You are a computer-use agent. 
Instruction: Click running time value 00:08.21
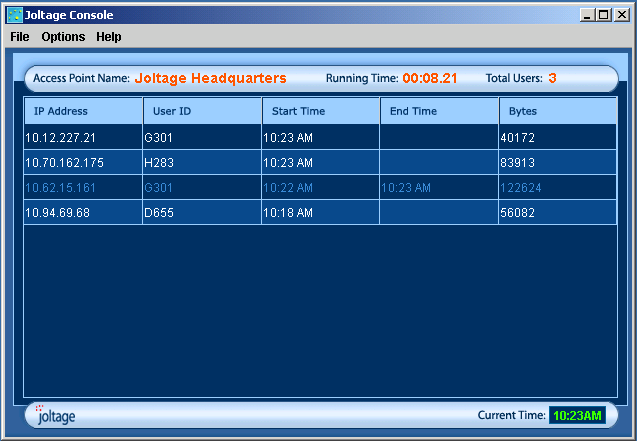430,78
